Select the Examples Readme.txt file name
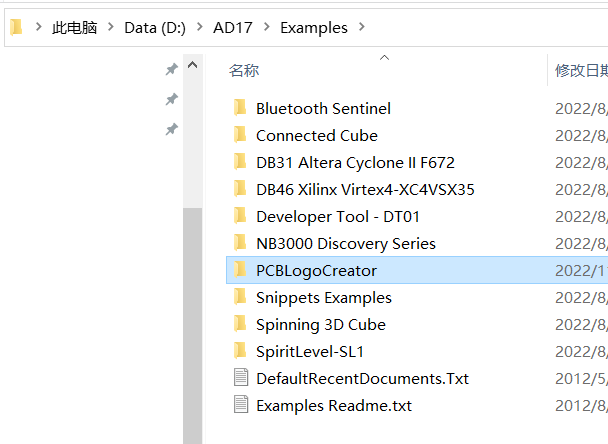The image size is (608, 444). coord(334,406)
